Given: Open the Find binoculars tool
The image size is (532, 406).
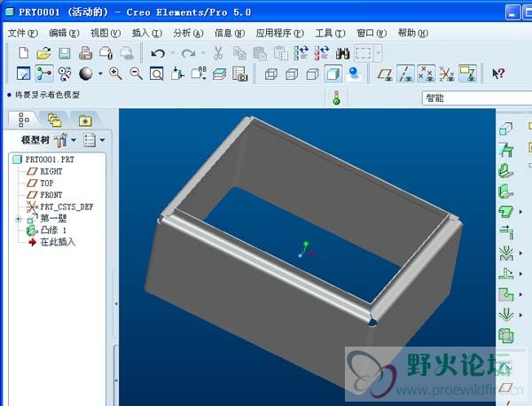Looking at the screenshot, I should tap(342, 53).
